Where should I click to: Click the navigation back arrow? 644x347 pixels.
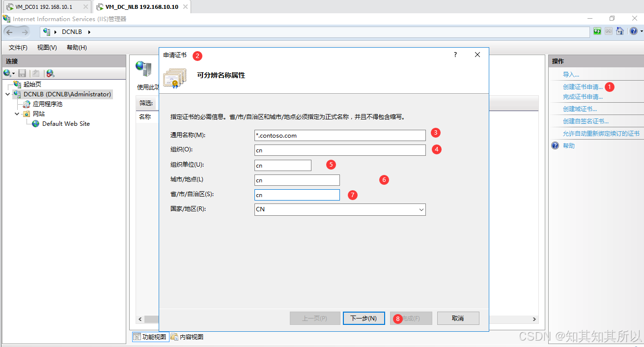click(x=10, y=32)
